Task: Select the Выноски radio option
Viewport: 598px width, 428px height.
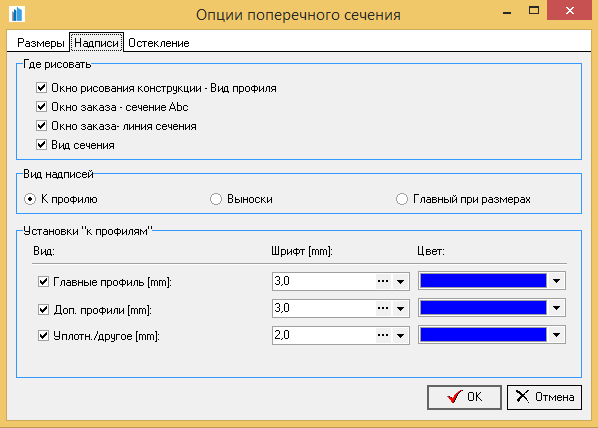Action: click(215, 199)
